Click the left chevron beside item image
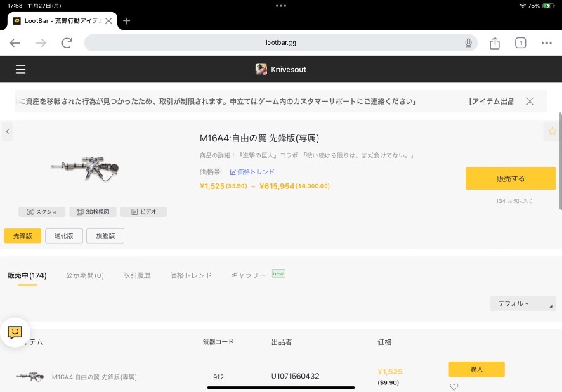The image size is (562, 392). click(x=8, y=131)
